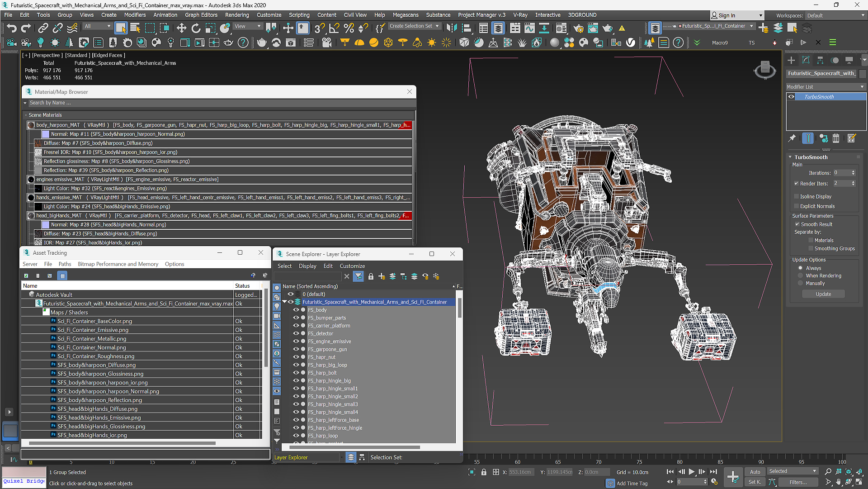Click the light bulb toolbar icon
Viewport: 868px width, 489px height.
tap(41, 43)
